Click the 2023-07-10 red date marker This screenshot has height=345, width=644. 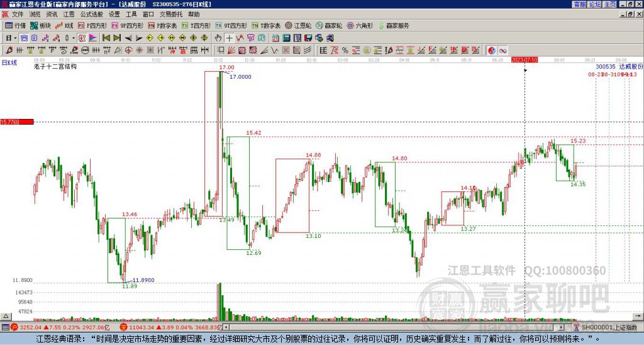pos(525,60)
